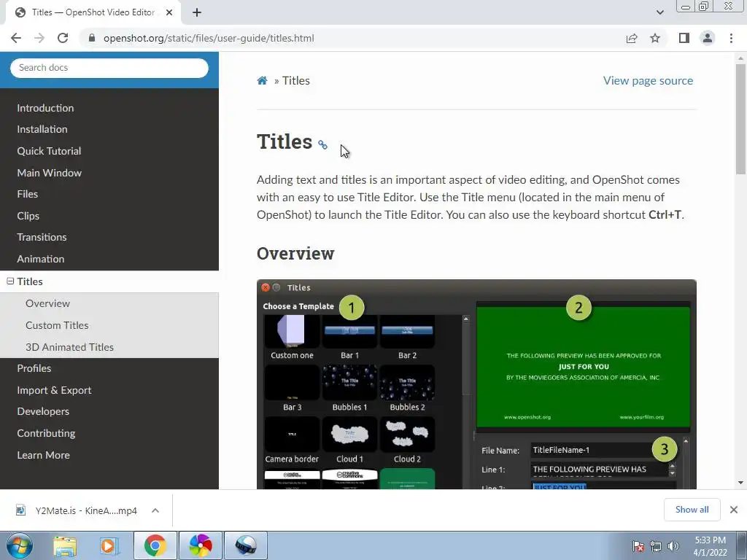Bookmark this page with the star icon
Viewport: 747px width, 560px height.
[655, 38]
